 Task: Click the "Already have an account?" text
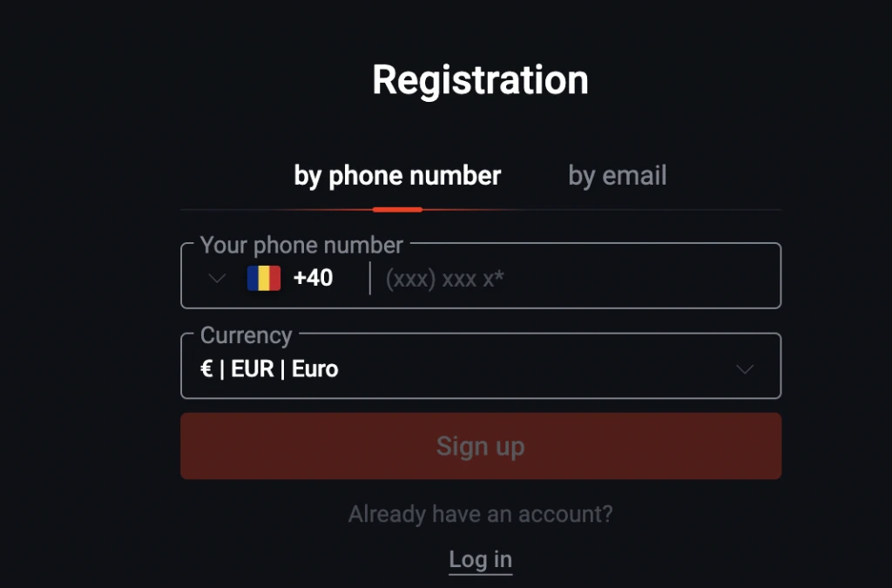(x=480, y=514)
